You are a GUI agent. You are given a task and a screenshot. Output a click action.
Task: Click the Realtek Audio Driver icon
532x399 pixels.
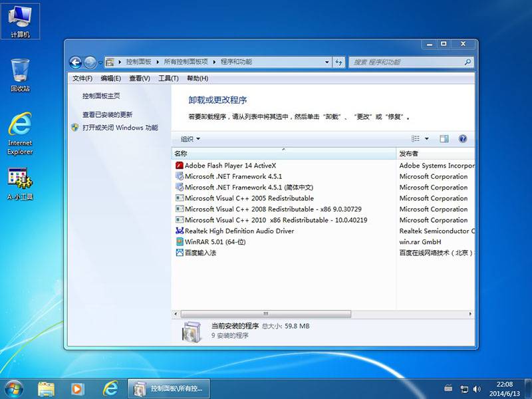(180, 231)
